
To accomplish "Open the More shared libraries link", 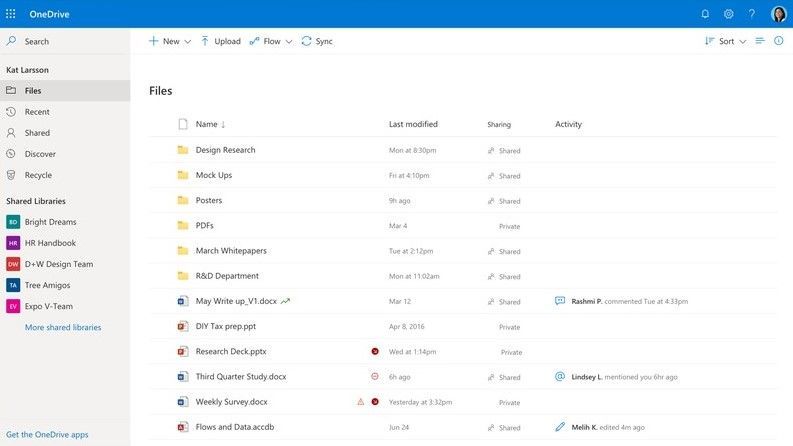I will click(63, 327).
